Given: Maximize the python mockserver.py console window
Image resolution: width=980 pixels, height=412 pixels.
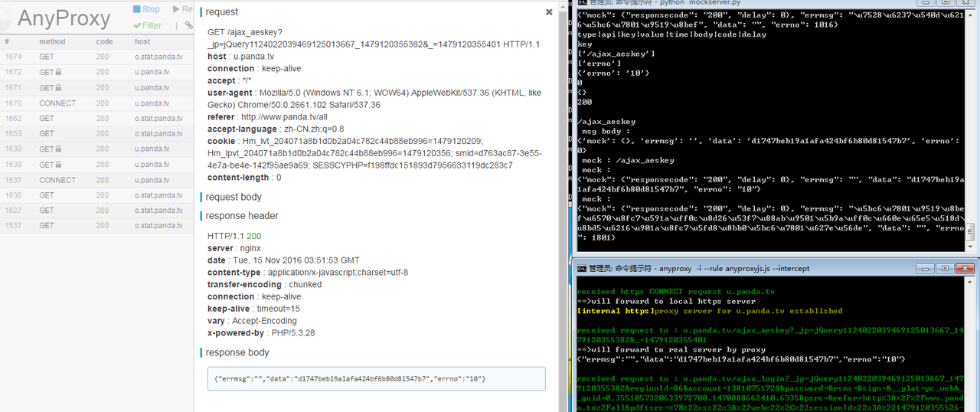Looking at the screenshot, I should 946,3.
